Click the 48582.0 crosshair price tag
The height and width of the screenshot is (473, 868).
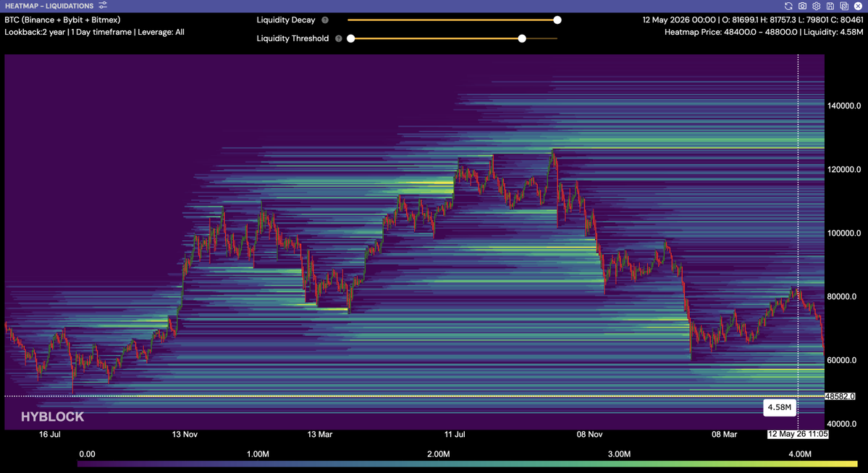tap(840, 396)
